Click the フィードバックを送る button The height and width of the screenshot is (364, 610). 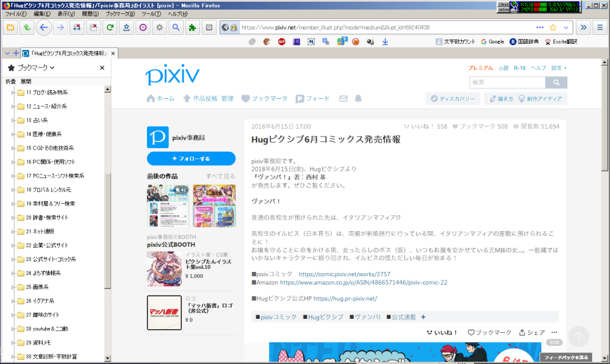point(566,357)
